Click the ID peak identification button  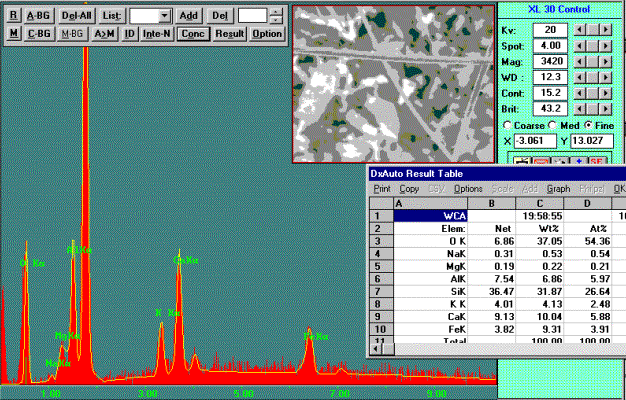[129, 33]
